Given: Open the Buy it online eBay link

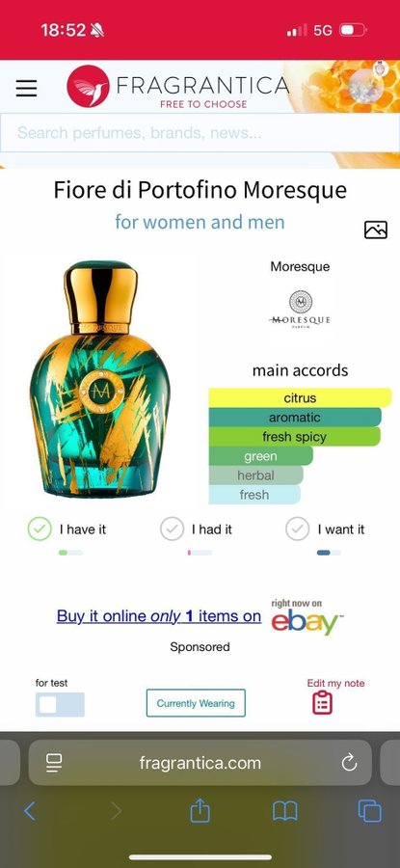Looking at the screenshot, I should (159, 616).
